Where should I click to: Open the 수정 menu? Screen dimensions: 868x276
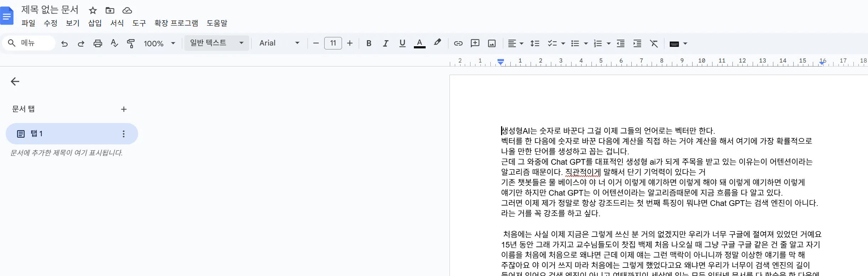pos(50,23)
